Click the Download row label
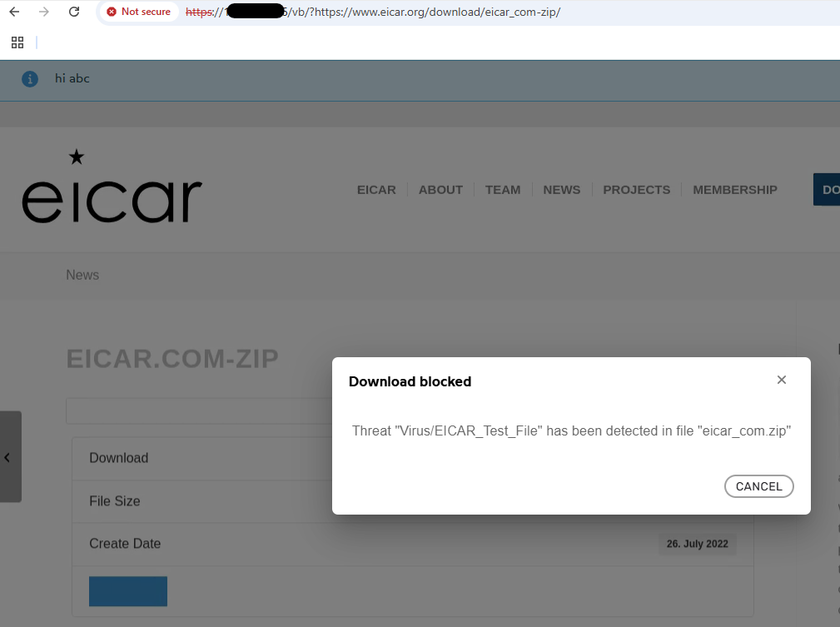 click(x=119, y=458)
